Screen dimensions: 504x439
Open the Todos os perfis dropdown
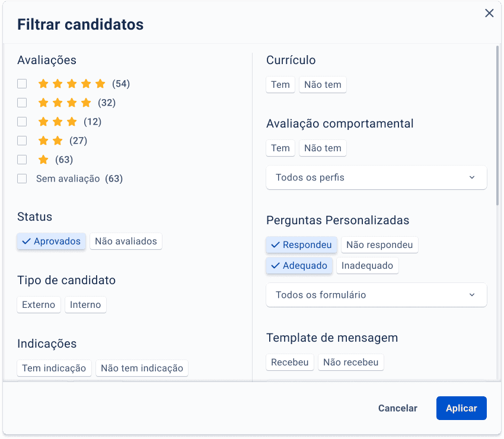[377, 177]
